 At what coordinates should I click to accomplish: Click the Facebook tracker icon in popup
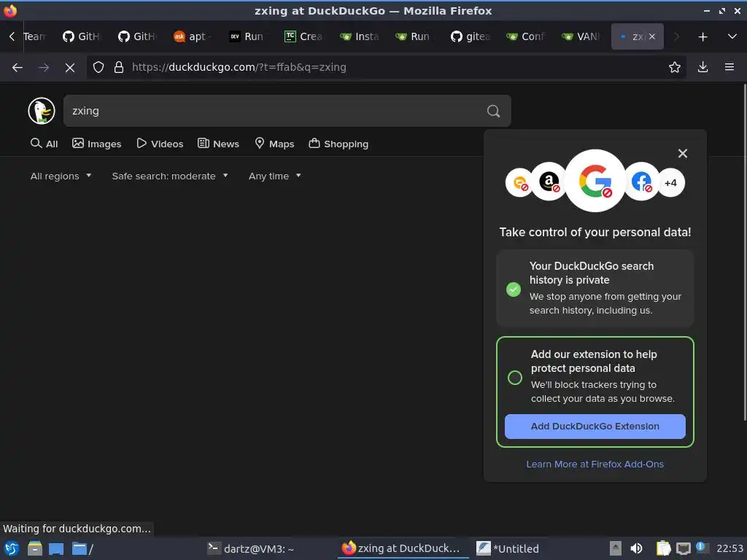click(642, 182)
